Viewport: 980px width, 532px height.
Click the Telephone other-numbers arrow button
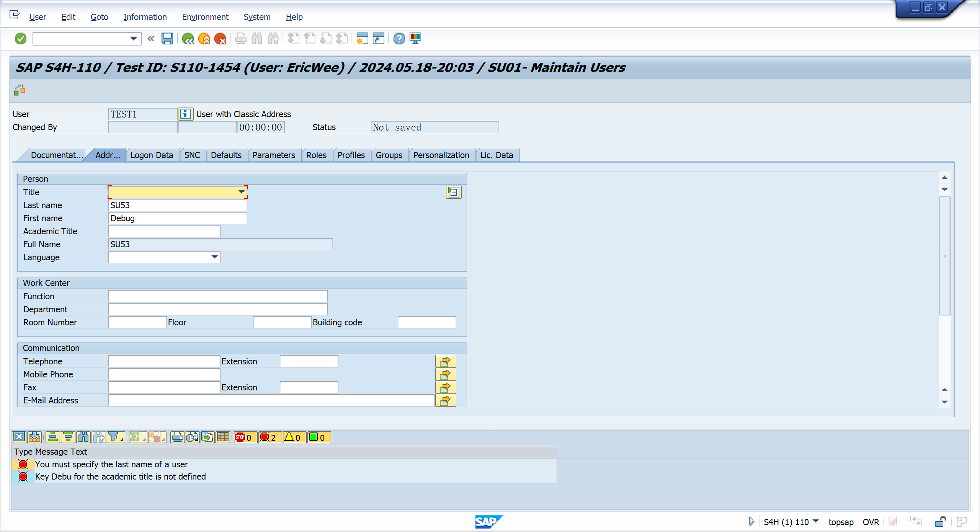click(445, 361)
